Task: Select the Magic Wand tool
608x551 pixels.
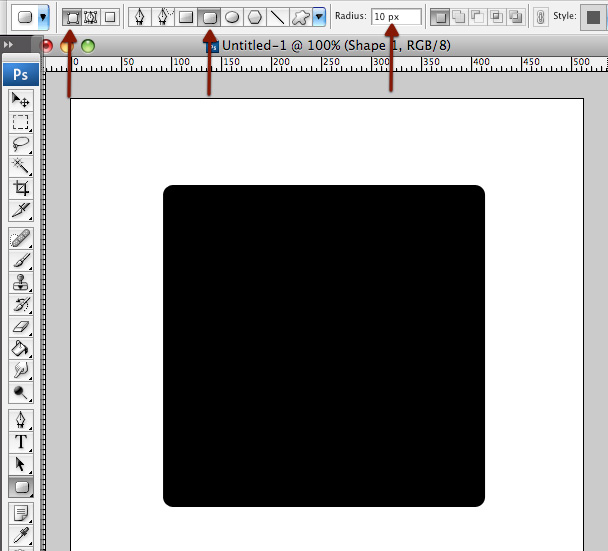Action: (x=21, y=166)
